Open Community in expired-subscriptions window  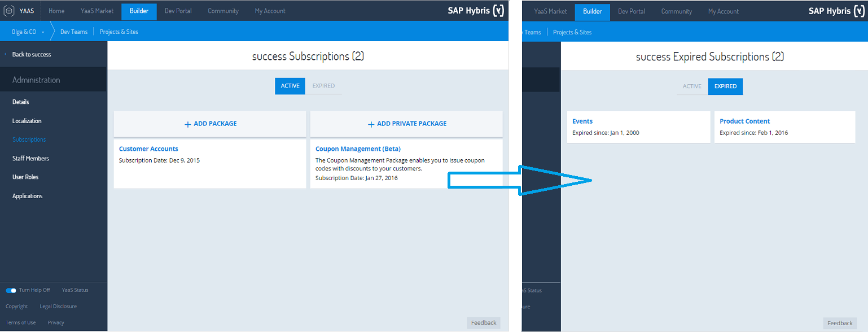(677, 11)
